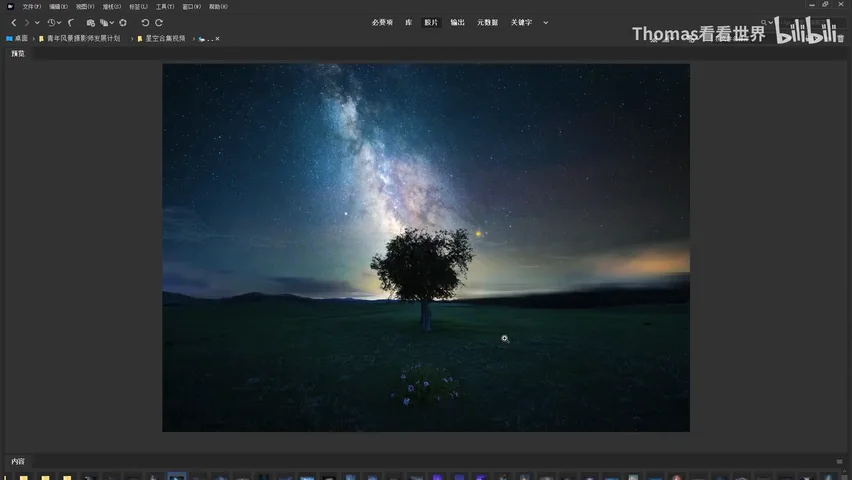Open the 文件 (File) menu
The height and width of the screenshot is (480, 852).
(x=32, y=7)
